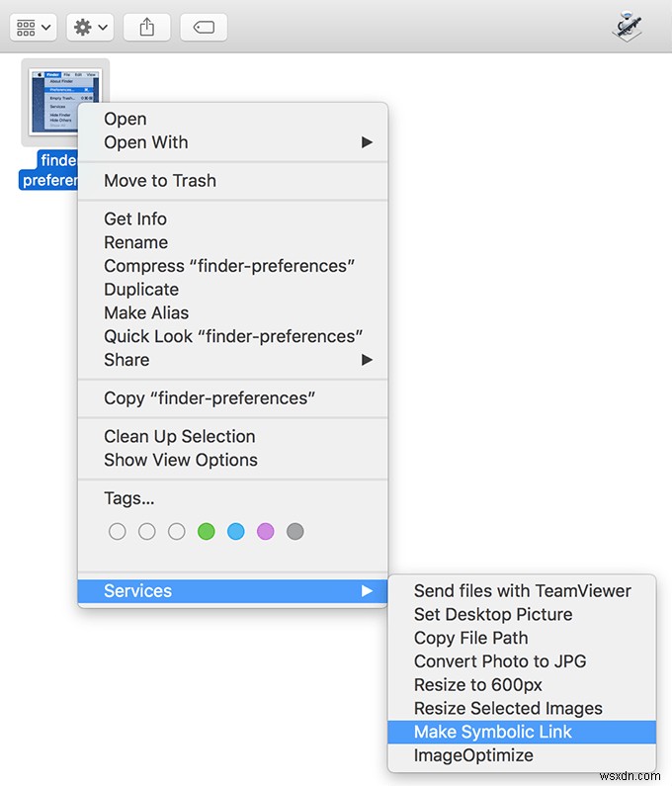
Task: Click the Automator icon in the toolbar
Action: 627,26
